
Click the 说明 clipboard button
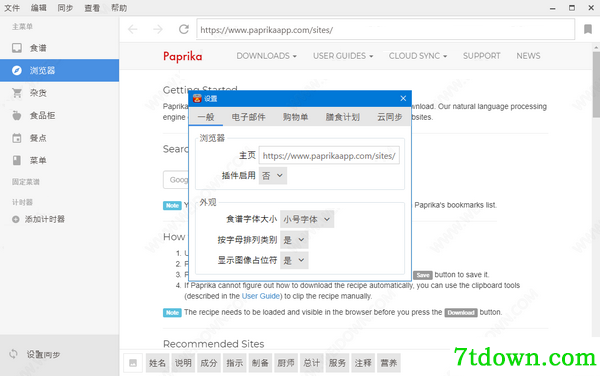coord(183,363)
